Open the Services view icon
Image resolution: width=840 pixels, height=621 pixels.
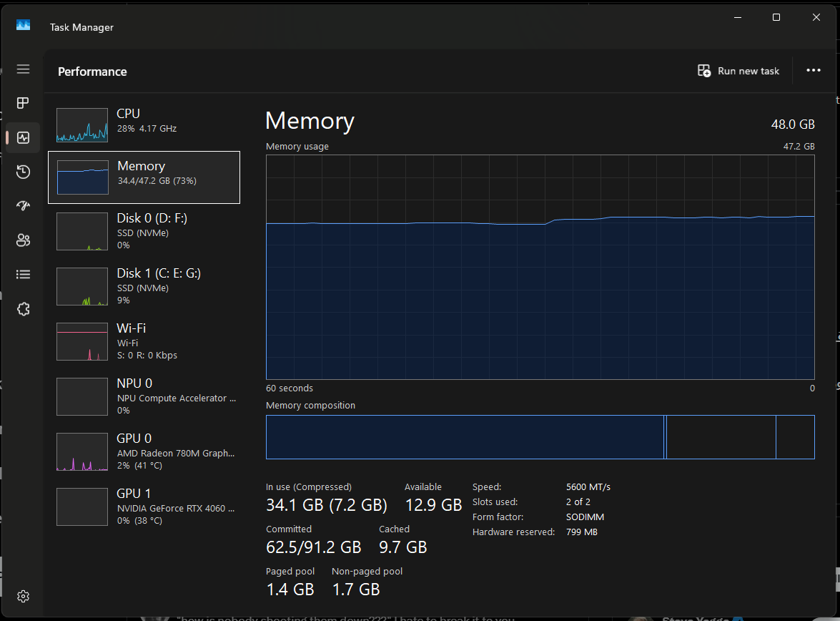(x=23, y=308)
